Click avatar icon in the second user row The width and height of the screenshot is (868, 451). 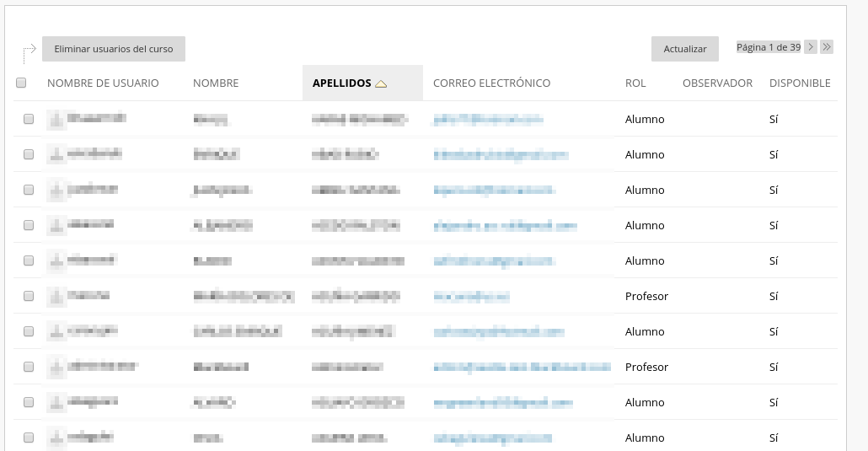coord(56,155)
